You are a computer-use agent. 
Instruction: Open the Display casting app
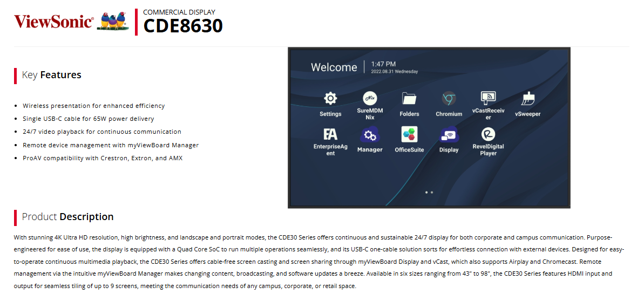coord(449,135)
